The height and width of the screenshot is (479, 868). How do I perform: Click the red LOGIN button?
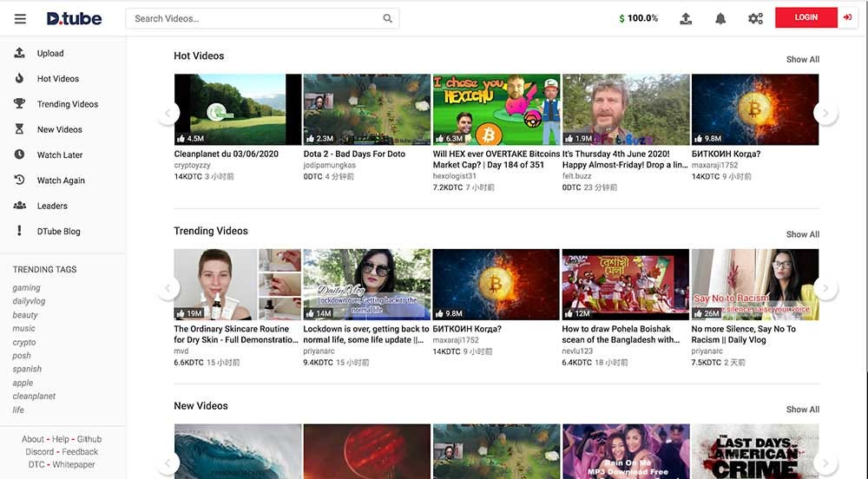point(806,17)
